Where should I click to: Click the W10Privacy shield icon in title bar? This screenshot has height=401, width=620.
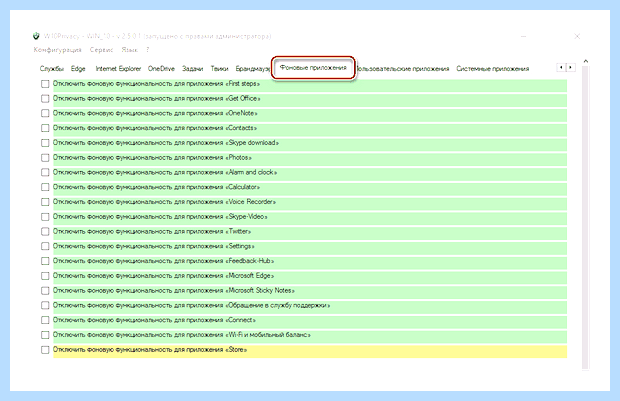pyautogui.click(x=36, y=36)
